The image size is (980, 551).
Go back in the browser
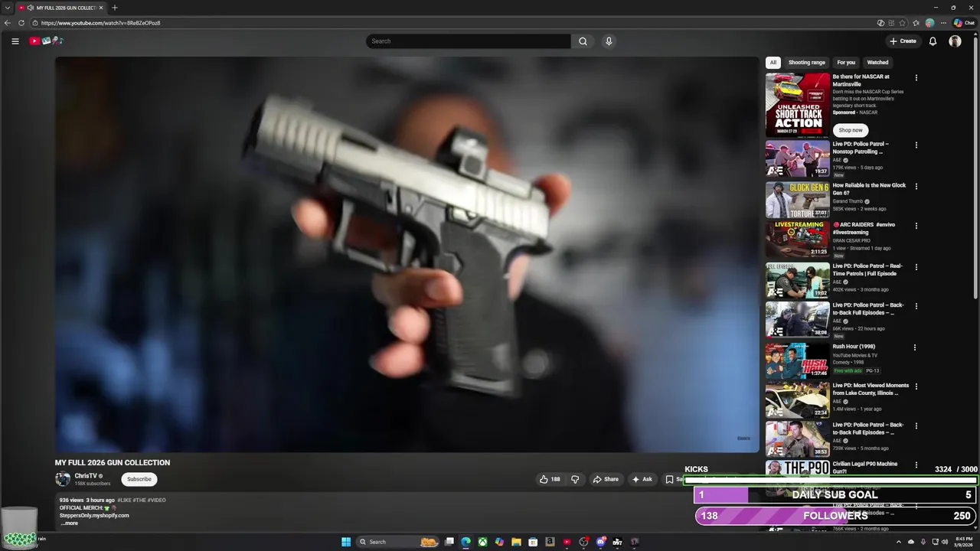[8, 23]
